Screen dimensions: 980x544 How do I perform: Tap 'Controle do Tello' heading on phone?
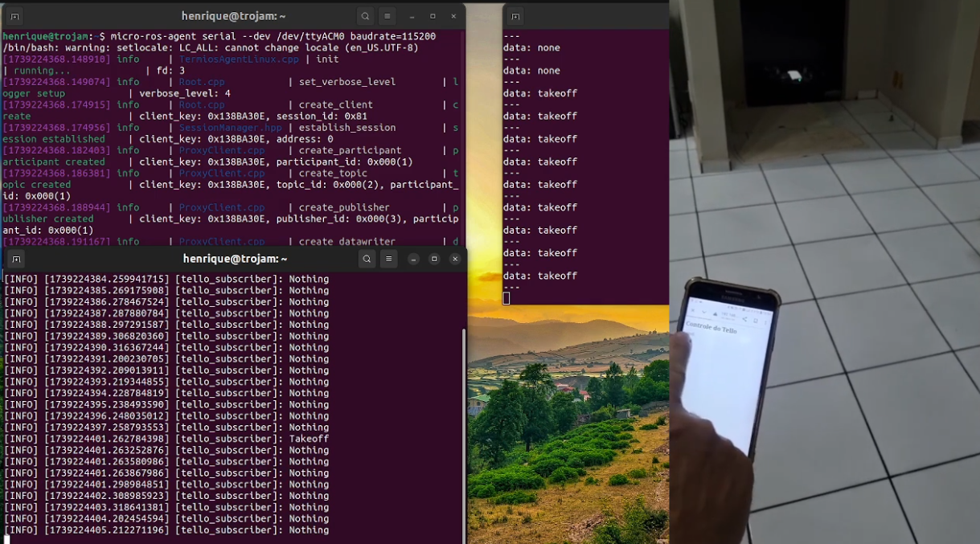point(711,329)
